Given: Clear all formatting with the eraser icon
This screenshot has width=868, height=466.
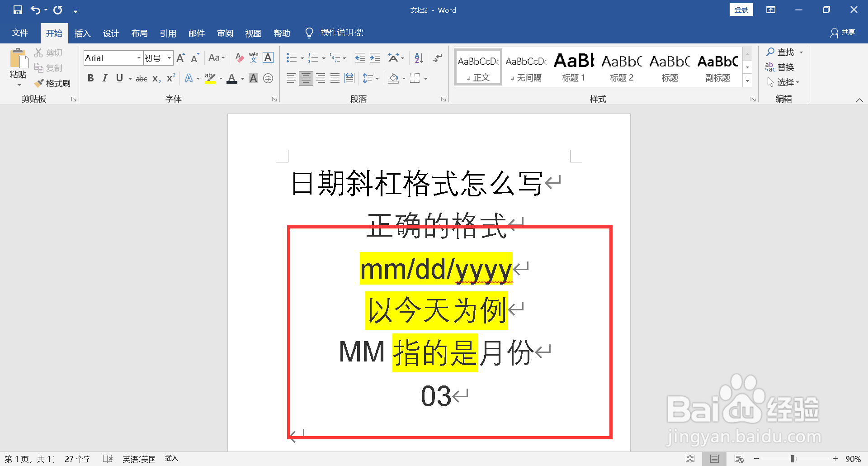Looking at the screenshot, I should [x=240, y=58].
